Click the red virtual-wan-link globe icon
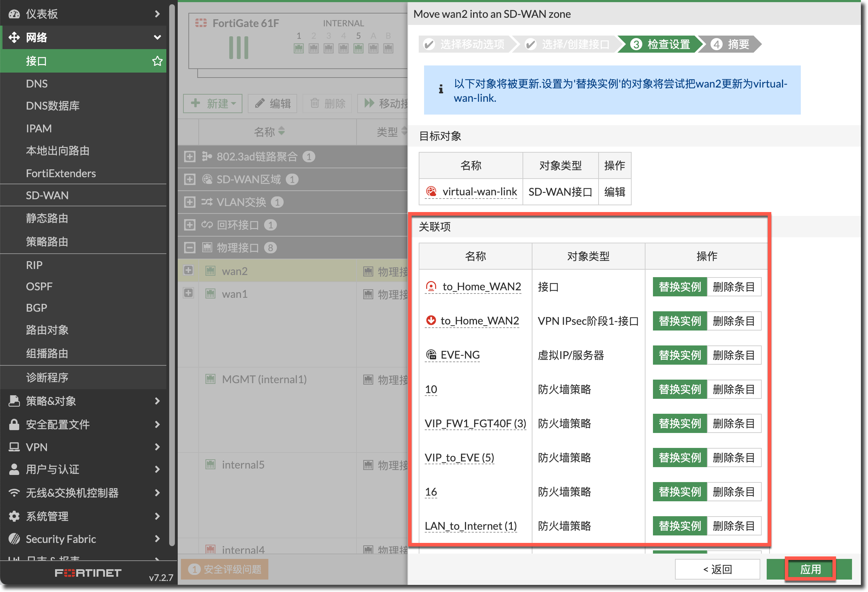Image resolution: width=868 pixels, height=592 pixels. tap(431, 192)
